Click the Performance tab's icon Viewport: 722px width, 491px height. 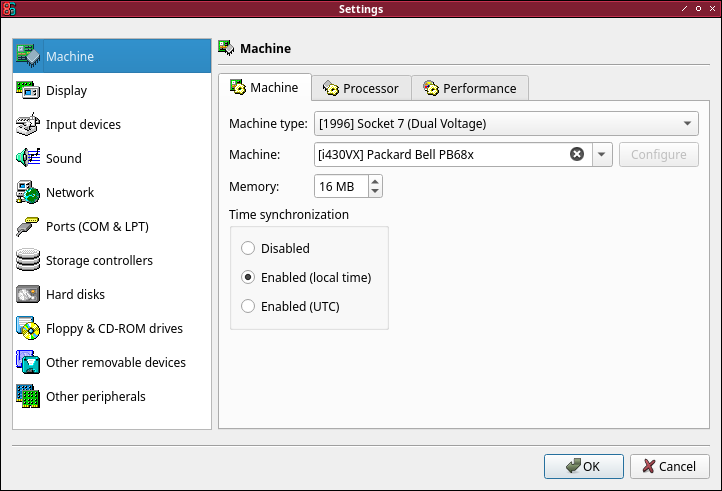coord(431,88)
